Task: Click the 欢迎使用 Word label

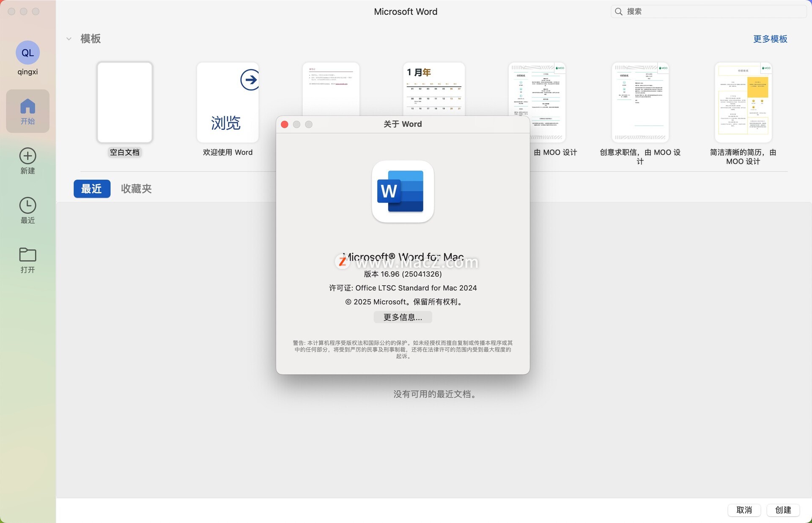Action: [228, 152]
